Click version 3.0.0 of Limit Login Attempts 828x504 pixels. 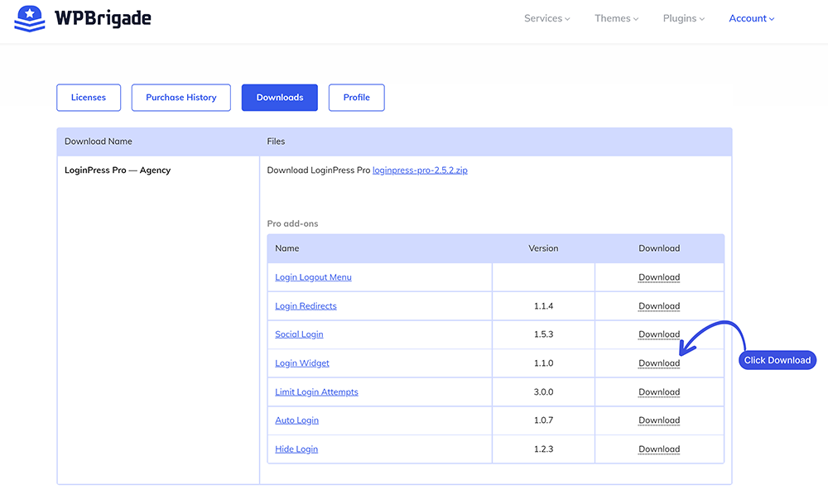coord(543,392)
